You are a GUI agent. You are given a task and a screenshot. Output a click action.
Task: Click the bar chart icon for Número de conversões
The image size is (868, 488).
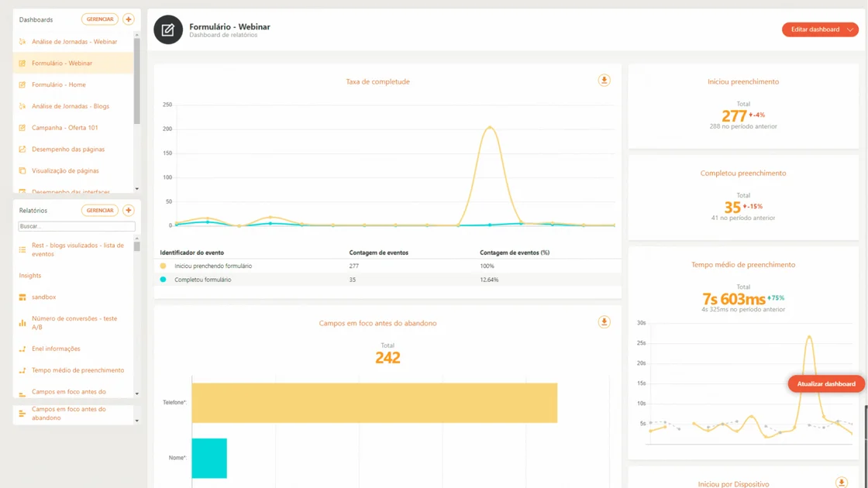[22, 322]
